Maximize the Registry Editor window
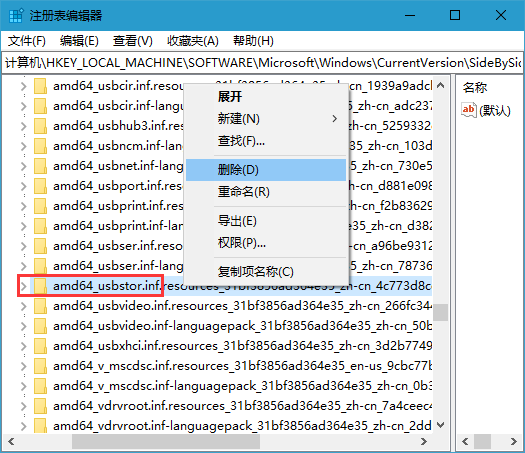The height and width of the screenshot is (453, 525). pyautogui.click(x=455, y=15)
